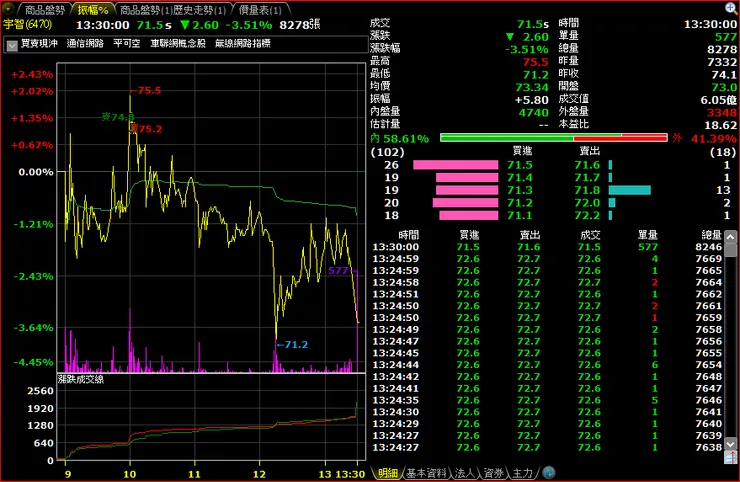Click bid price 71.5 in order book
This screenshot has width=740, height=482.
pyautogui.click(x=520, y=165)
